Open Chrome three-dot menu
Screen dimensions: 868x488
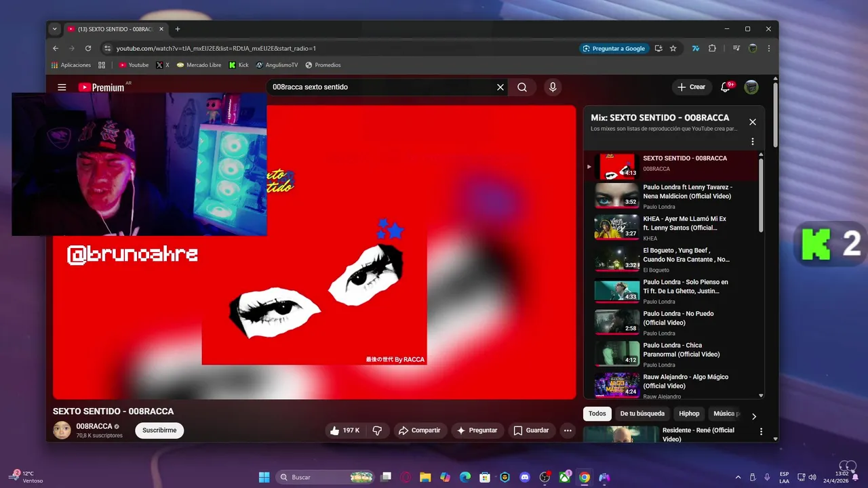click(768, 48)
